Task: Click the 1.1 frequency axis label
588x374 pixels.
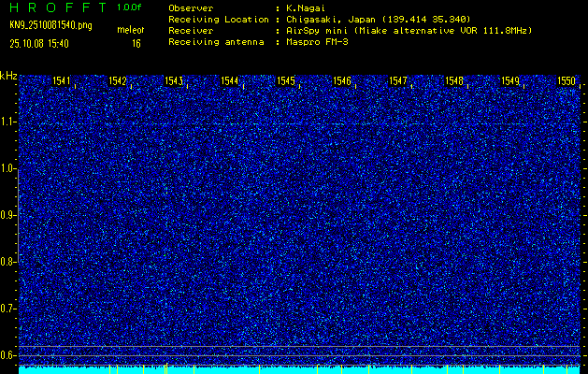Action: coord(8,122)
